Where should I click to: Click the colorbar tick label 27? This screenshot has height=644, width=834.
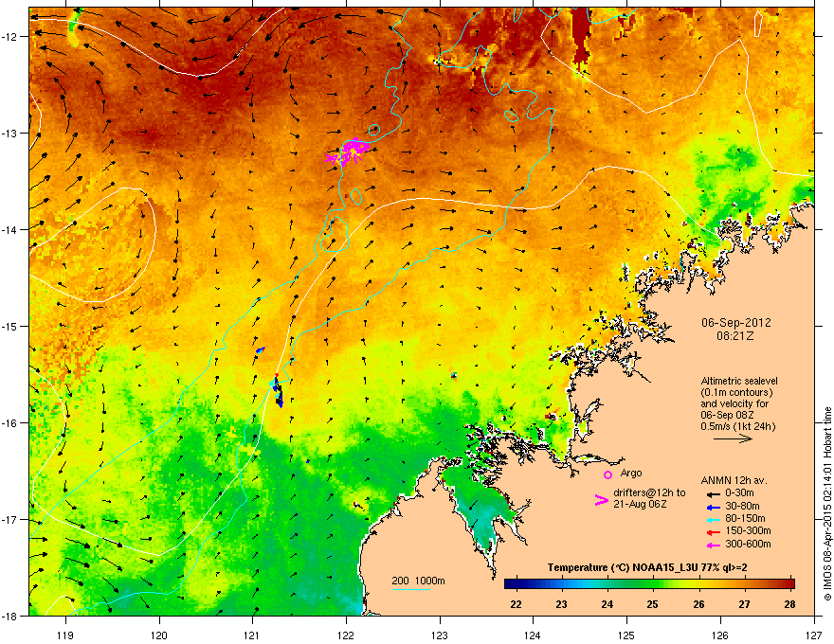tap(744, 604)
